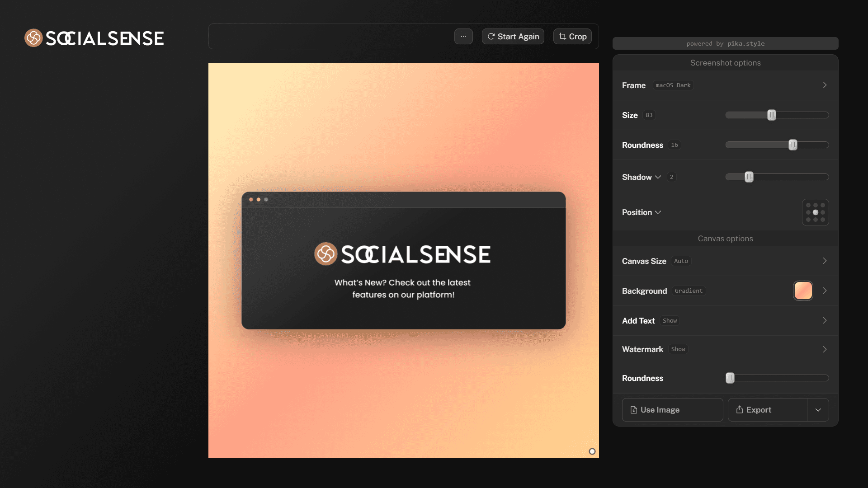This screenshot has height=488, width=868.
Task: Toggle the Watermark 'Show' tag
Action: [678, 349]
